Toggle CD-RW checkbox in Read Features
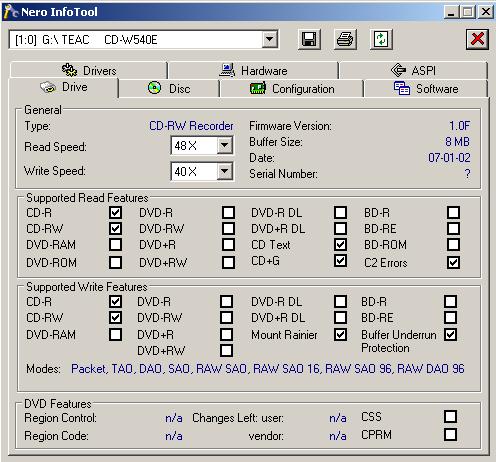This screenshot has width=496, height=462. (115, 228)
